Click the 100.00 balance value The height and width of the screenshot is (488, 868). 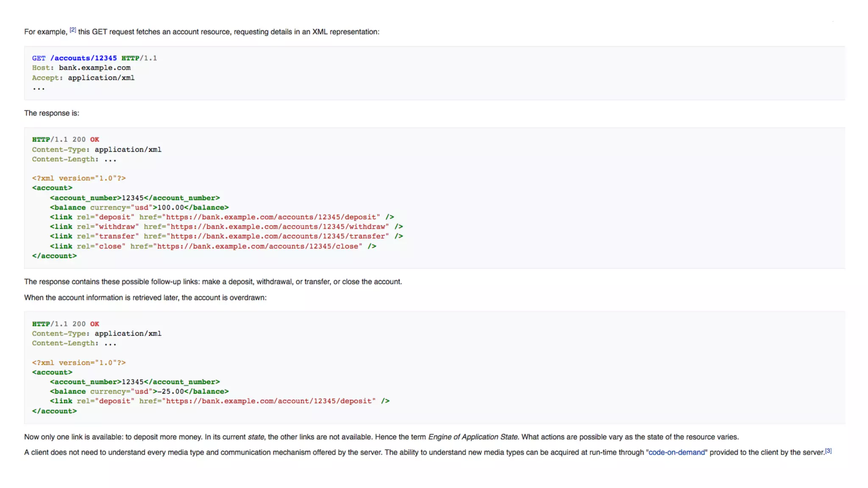tap(170, 208)
